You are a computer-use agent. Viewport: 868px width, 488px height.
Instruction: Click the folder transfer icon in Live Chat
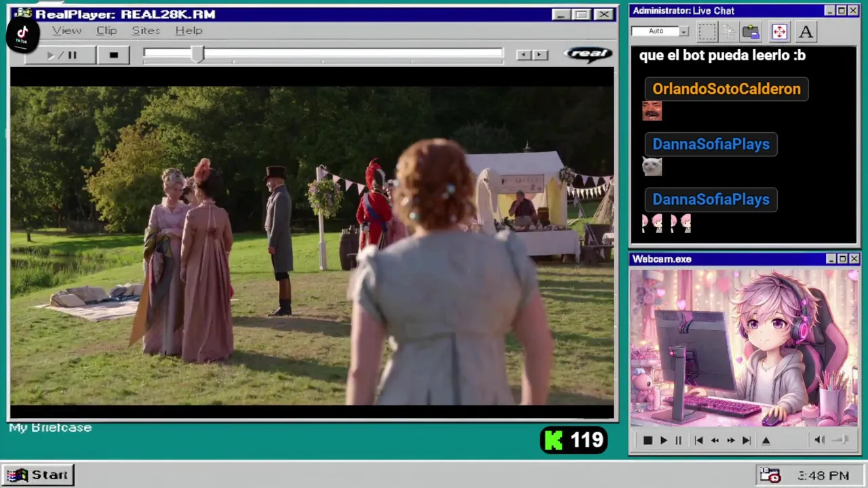[751, 31]
